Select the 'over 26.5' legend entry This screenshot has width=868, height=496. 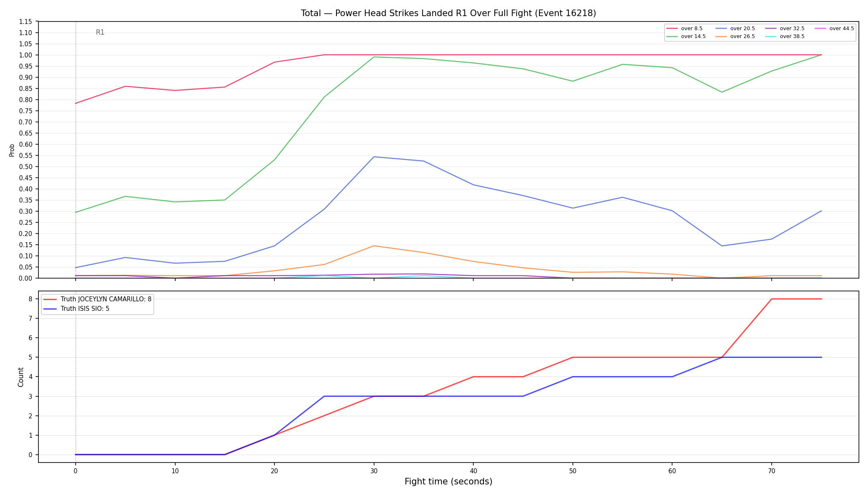(x=735, y=36)
